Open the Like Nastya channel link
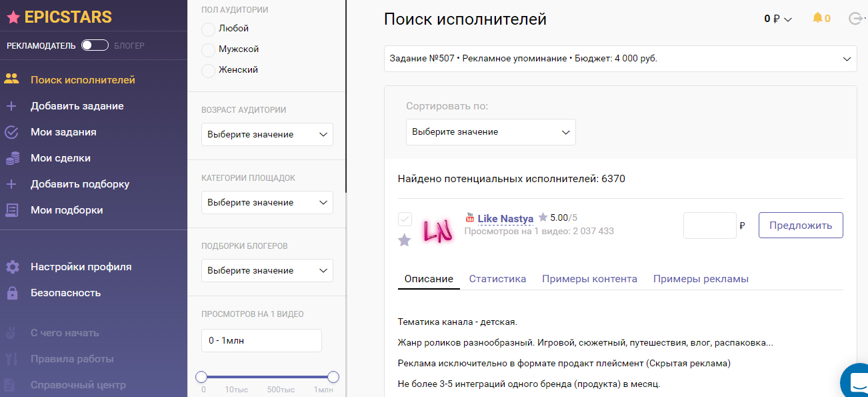The width and height of the screenshot is (868, 397). click(505, 218)
